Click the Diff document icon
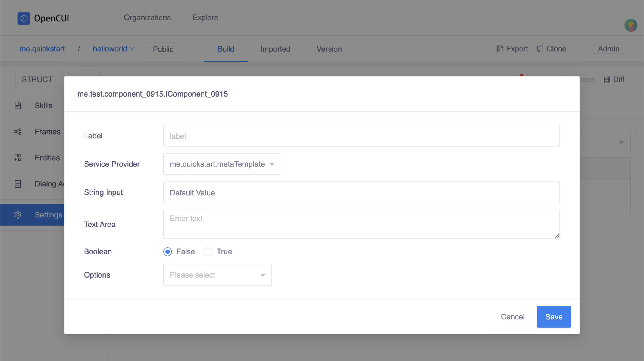Screen dimensions: 644x361 point(607,80)
